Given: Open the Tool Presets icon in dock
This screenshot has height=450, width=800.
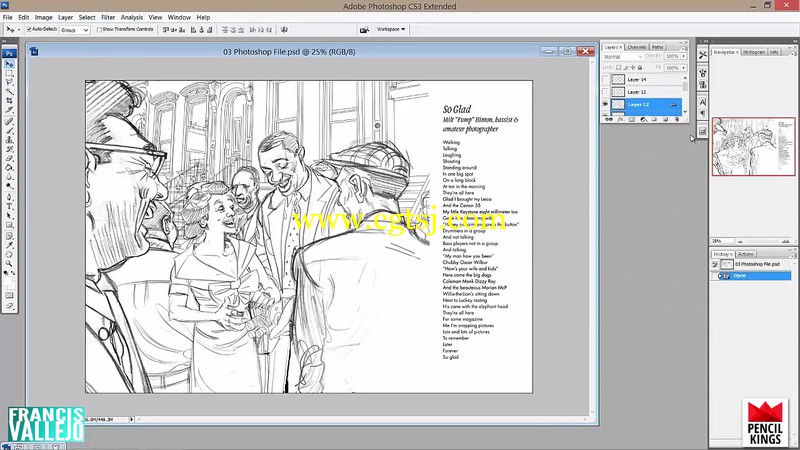Looking at the screenshot, I should (703, 55).
